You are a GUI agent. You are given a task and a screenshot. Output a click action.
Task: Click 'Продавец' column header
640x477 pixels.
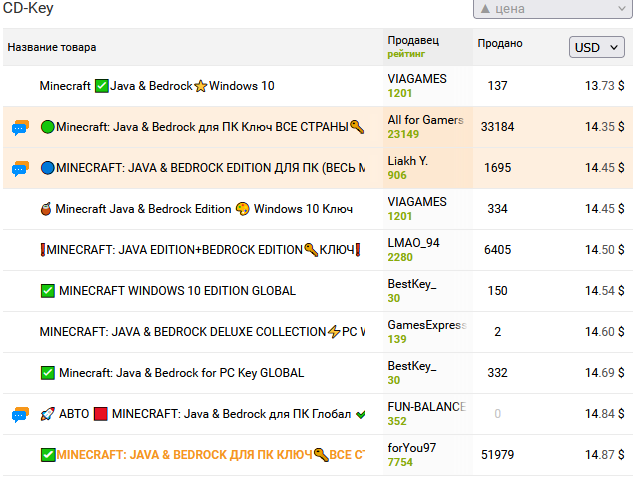click(x=413, y=40)
